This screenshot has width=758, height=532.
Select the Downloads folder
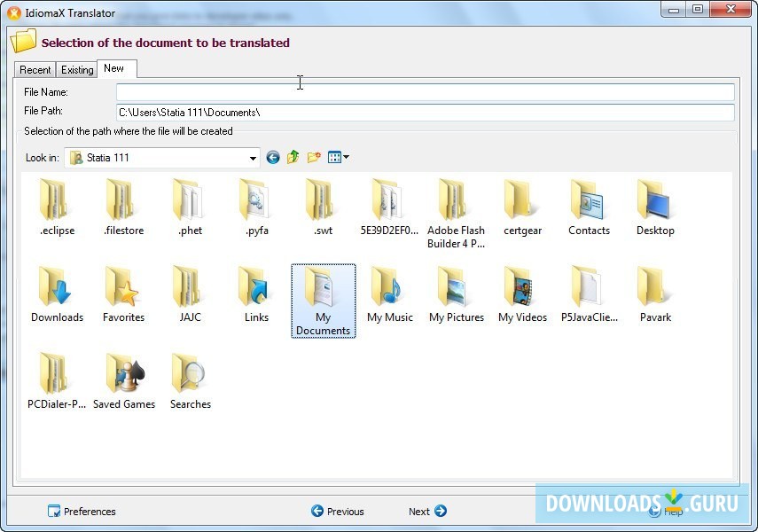(57, 294)
